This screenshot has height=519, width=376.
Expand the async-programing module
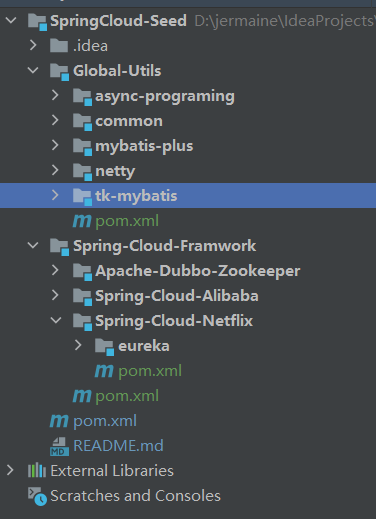click(55, 95)
